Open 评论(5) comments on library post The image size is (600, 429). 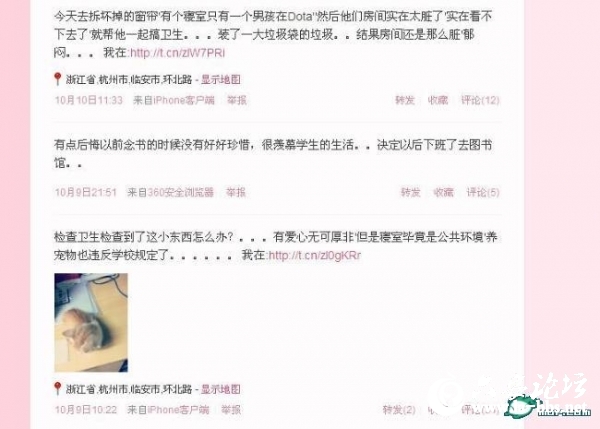483,192
